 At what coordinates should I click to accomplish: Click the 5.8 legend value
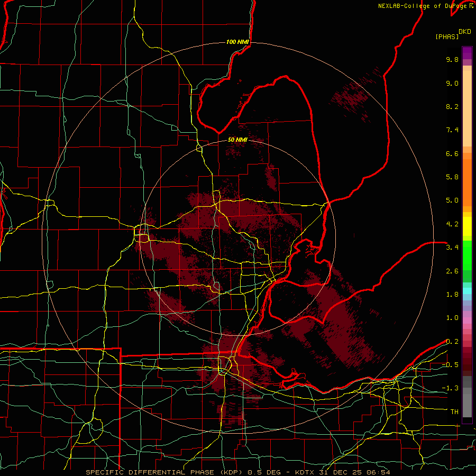coord(452,177)
